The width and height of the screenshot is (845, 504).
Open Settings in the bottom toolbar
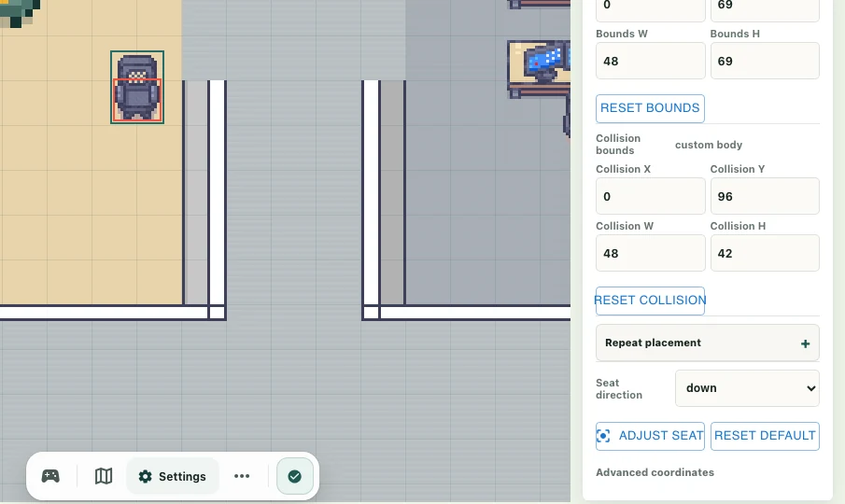tap(173, 476)
